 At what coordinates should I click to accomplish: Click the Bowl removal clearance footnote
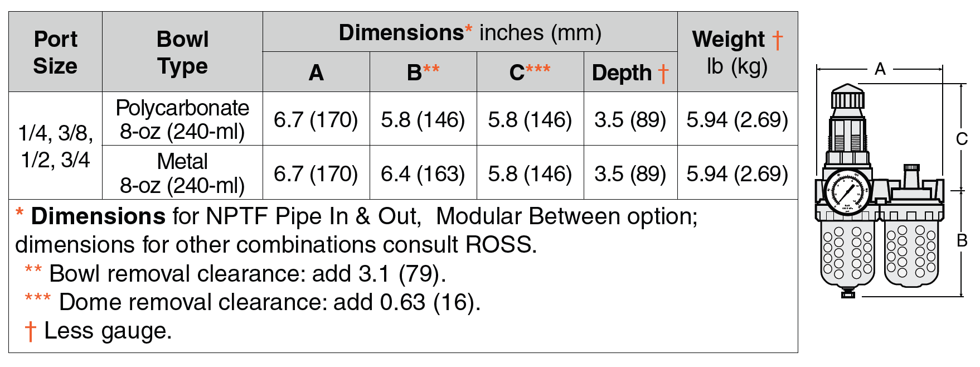tap(235, 273)
